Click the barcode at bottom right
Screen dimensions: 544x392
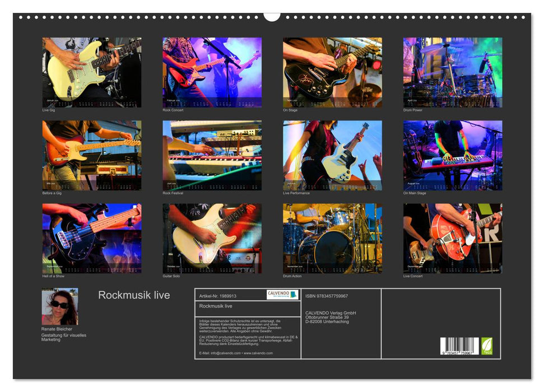point(459,346)
